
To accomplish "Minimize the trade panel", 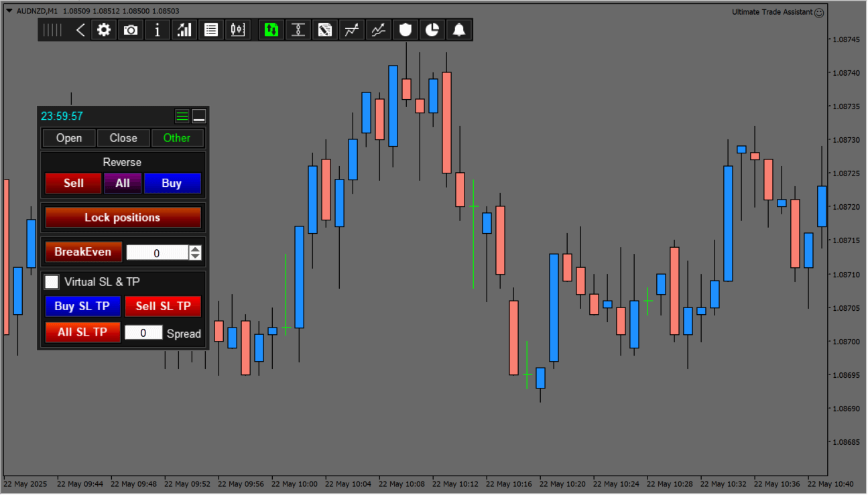I will coord(199,117).
